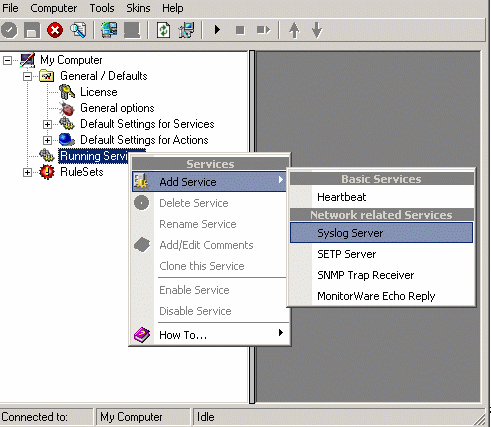Click the save floppy disk toolbar icon

click(x=32, y=30)
